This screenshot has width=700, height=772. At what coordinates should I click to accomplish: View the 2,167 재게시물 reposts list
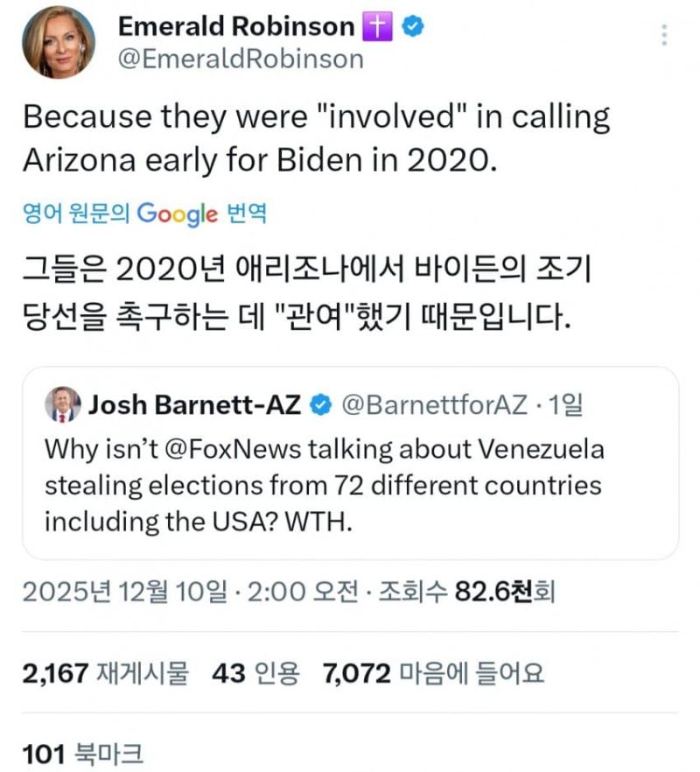(105, 672)
